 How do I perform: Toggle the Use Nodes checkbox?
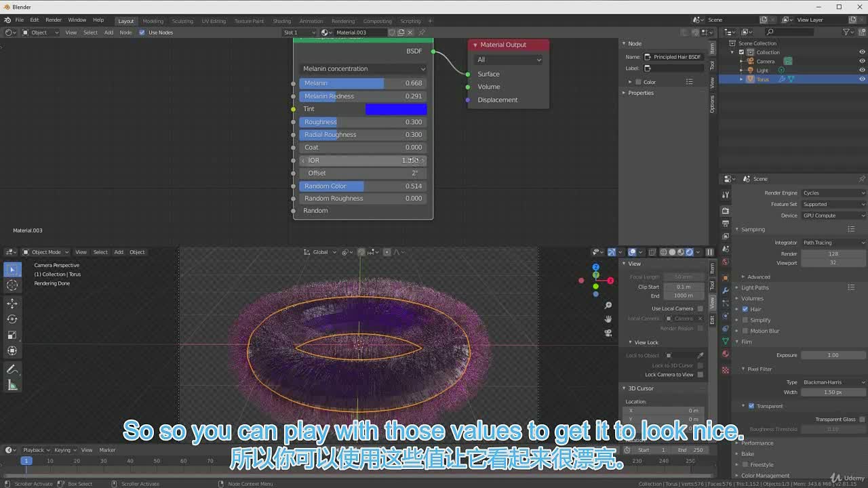coord(142,33)
